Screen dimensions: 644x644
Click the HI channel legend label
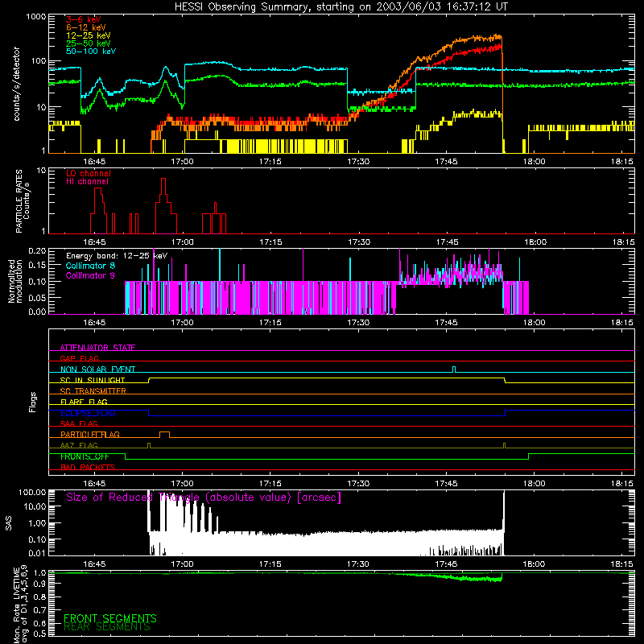pyautogui.click(x=87, y=182)
